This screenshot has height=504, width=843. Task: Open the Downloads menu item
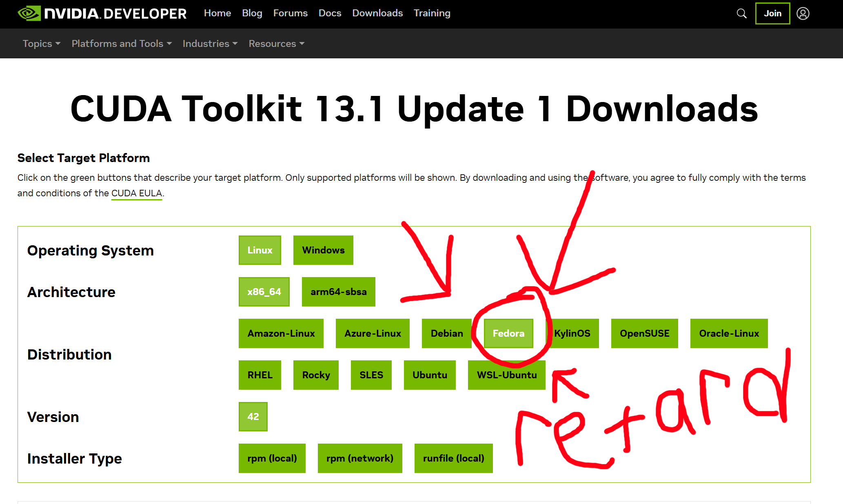click(x=377, y=13)
